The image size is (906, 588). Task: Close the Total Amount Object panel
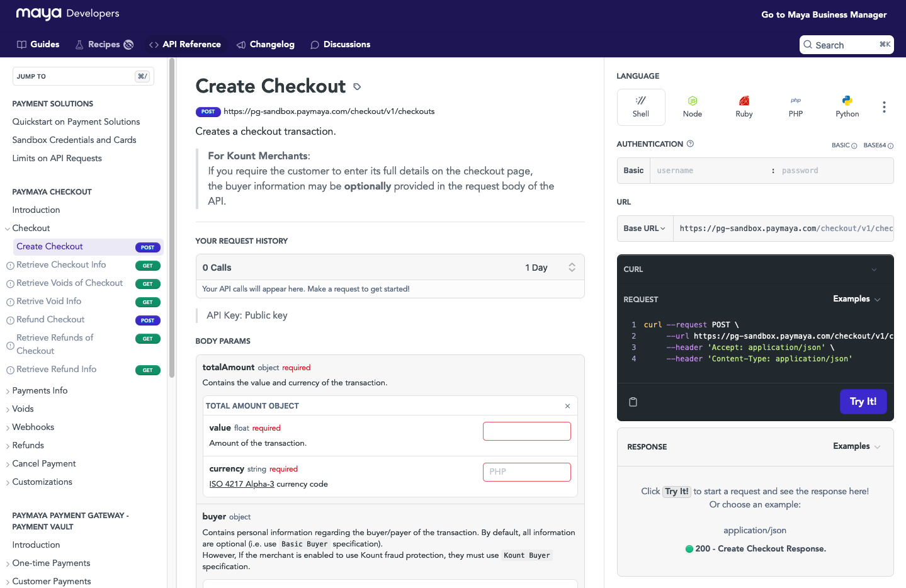click(x=567, y=406)
